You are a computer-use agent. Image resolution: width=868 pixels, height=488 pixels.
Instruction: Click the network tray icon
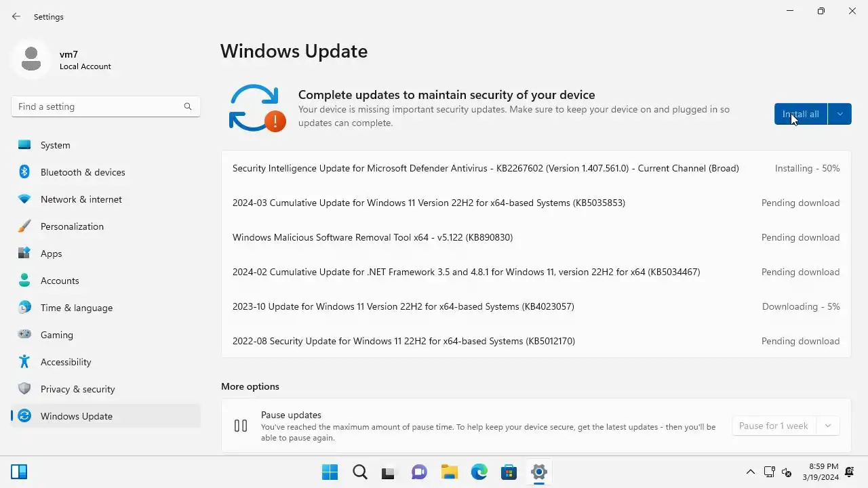[769, 472]
